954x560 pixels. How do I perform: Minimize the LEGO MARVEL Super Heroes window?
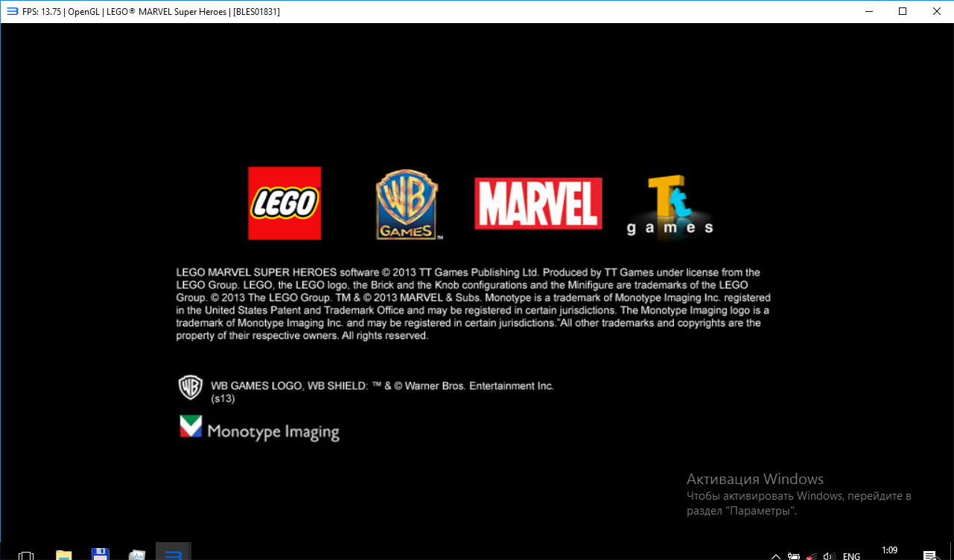pyautogui.click(x=868, y=11)
